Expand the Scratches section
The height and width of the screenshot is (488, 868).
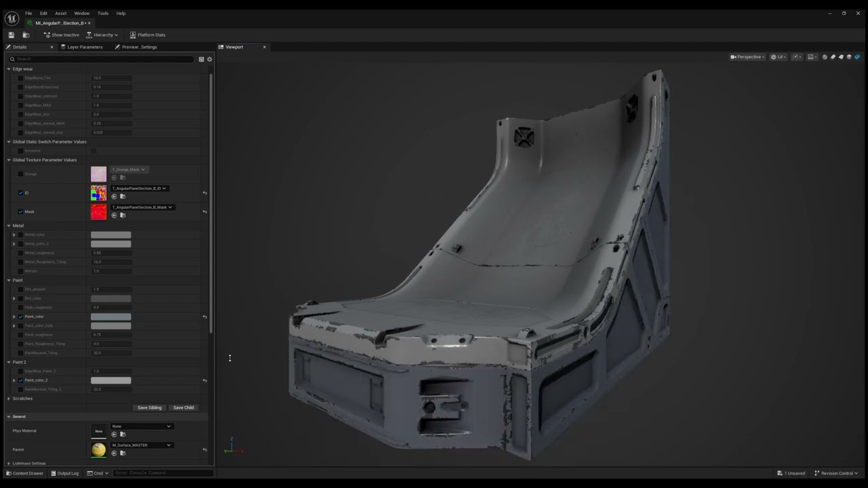(9, 399)
